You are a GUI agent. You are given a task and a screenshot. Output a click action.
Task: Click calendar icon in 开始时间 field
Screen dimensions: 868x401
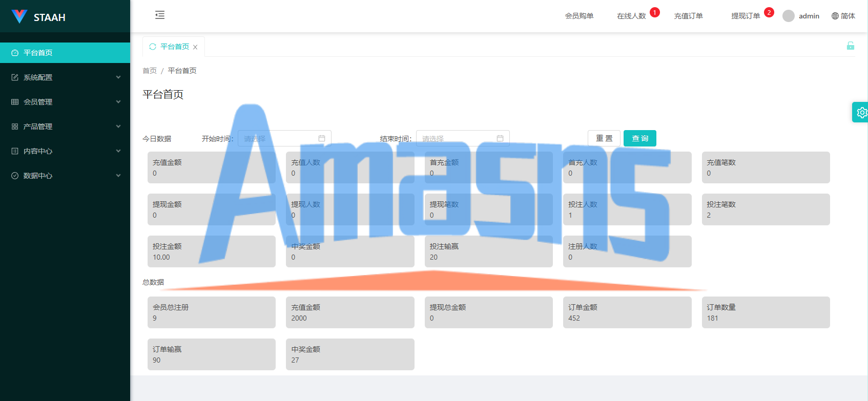pyautogui.click(x=322, y=138)
